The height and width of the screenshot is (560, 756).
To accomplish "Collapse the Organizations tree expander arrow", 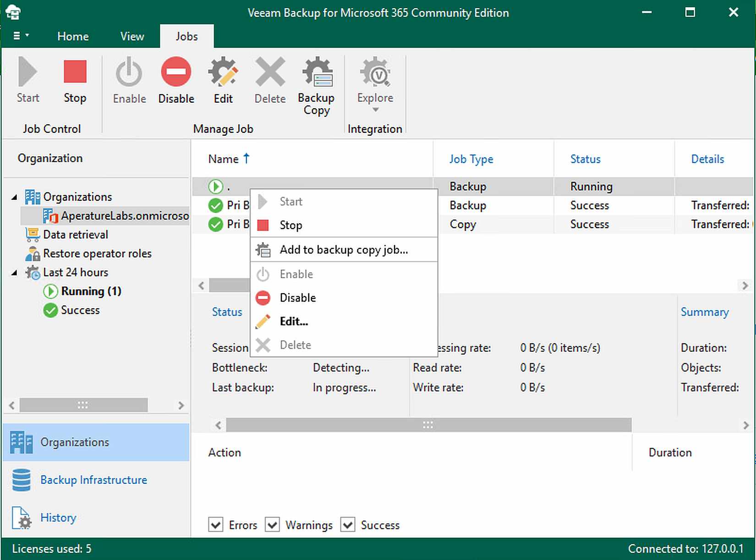I will 14,197.
